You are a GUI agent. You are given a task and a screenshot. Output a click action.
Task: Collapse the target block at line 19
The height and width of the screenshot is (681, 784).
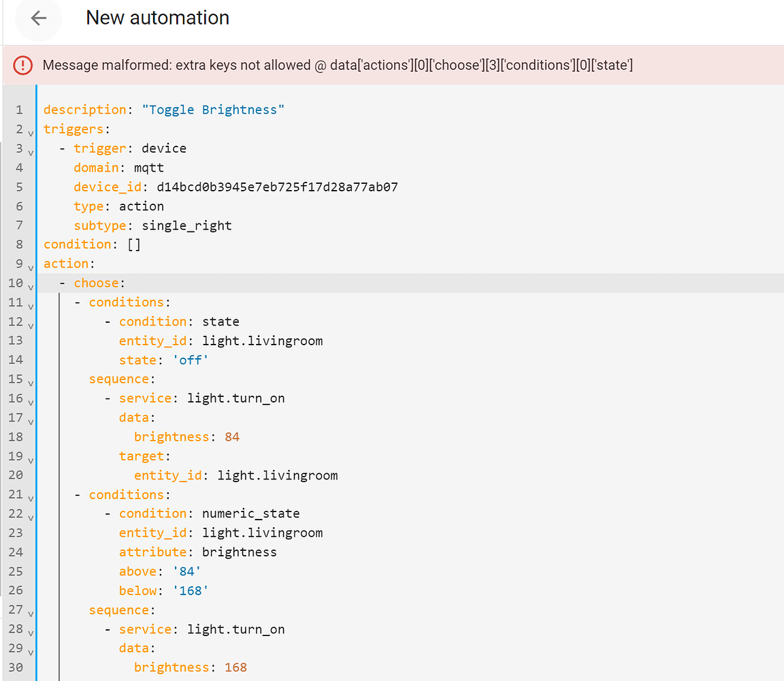pos(30,460)
